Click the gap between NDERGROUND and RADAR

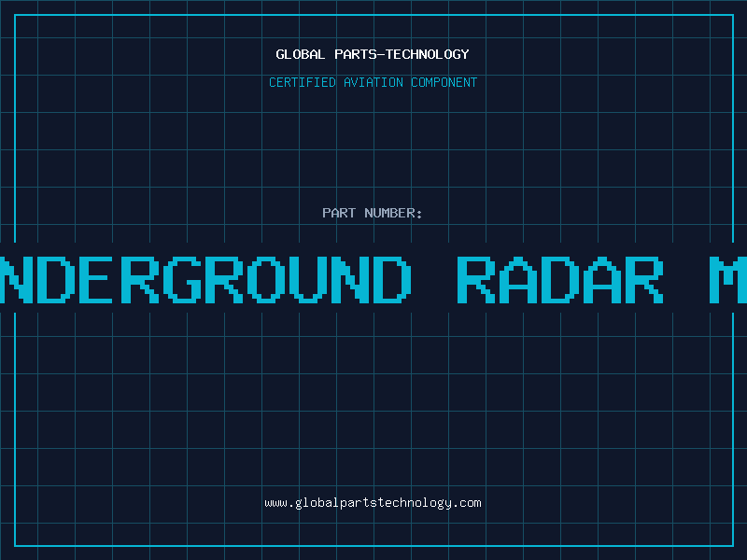click(x=434, y=279)
